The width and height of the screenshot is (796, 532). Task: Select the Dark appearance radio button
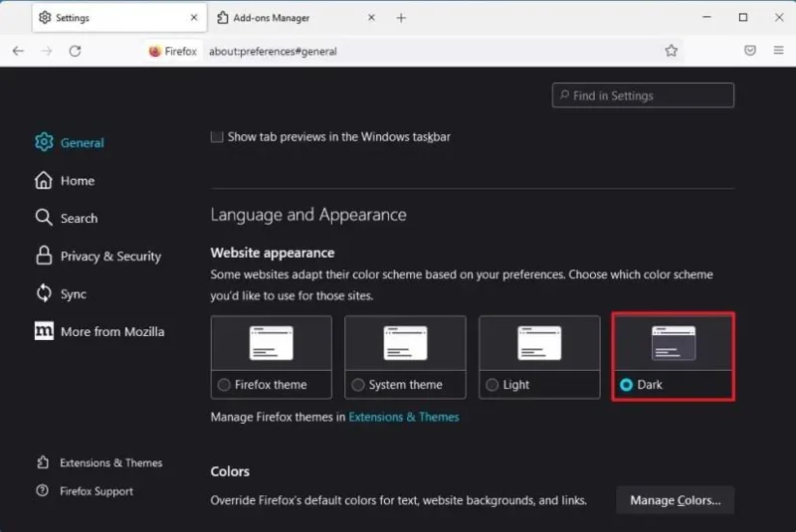tap(627, 385)
